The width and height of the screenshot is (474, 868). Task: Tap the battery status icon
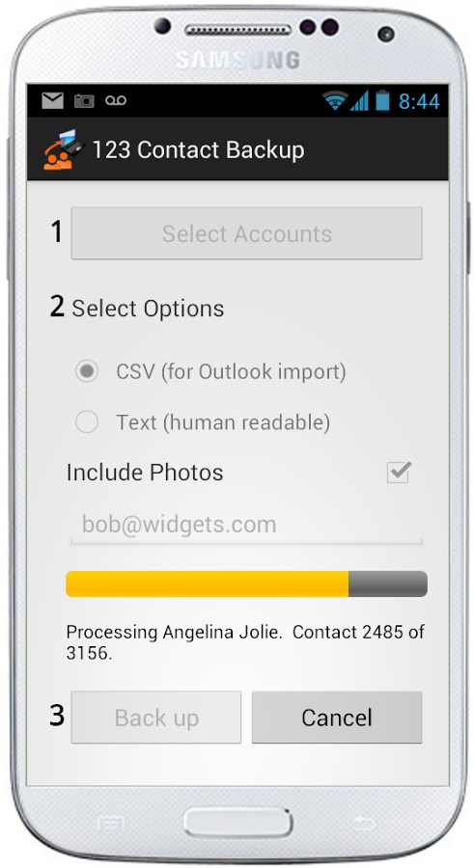pos(382,100)
